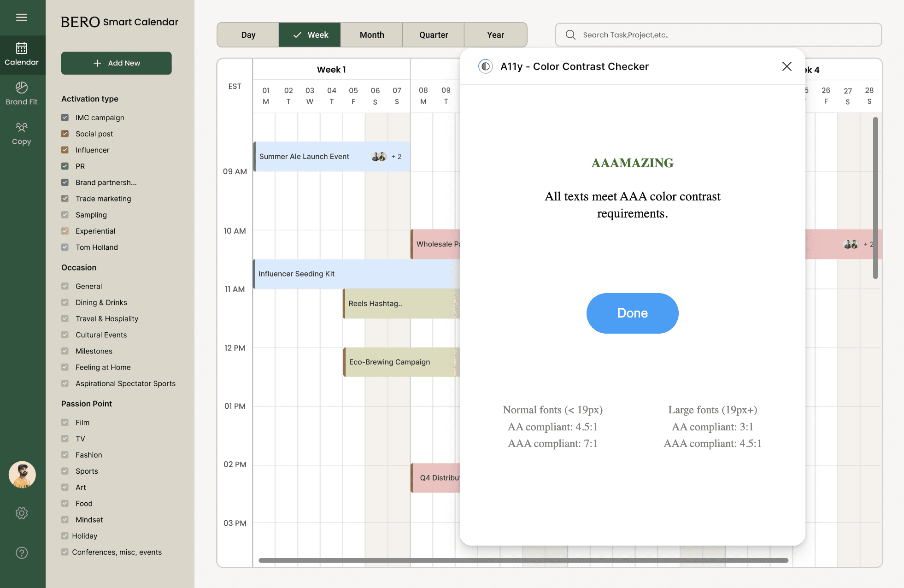Open the hamburger menu icon
The height and width of the screenshot is (588, 904).
point(22,18)
